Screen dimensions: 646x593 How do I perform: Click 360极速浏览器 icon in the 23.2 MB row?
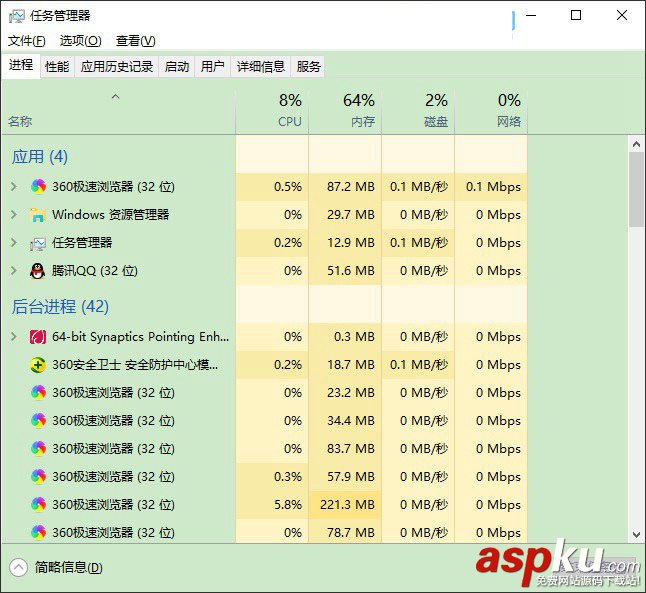tap(38, 393)
